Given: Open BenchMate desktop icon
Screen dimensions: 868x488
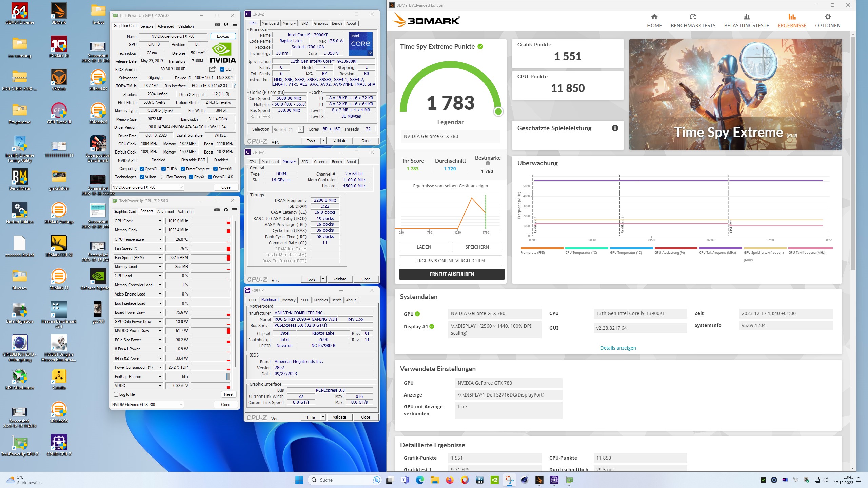Looking at the screenshot, I should [20, 180].
